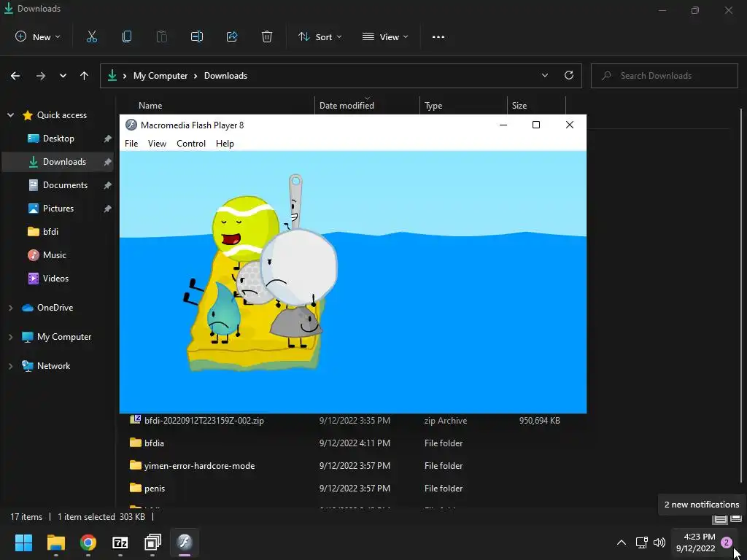Open 7-Zip from the taskbar
Screen dimensions: 747x560
coord(120,542)
